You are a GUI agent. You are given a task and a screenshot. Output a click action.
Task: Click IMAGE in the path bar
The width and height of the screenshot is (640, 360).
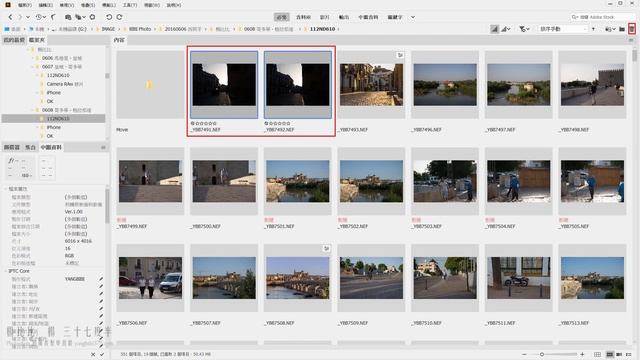[x=108, y=29]
